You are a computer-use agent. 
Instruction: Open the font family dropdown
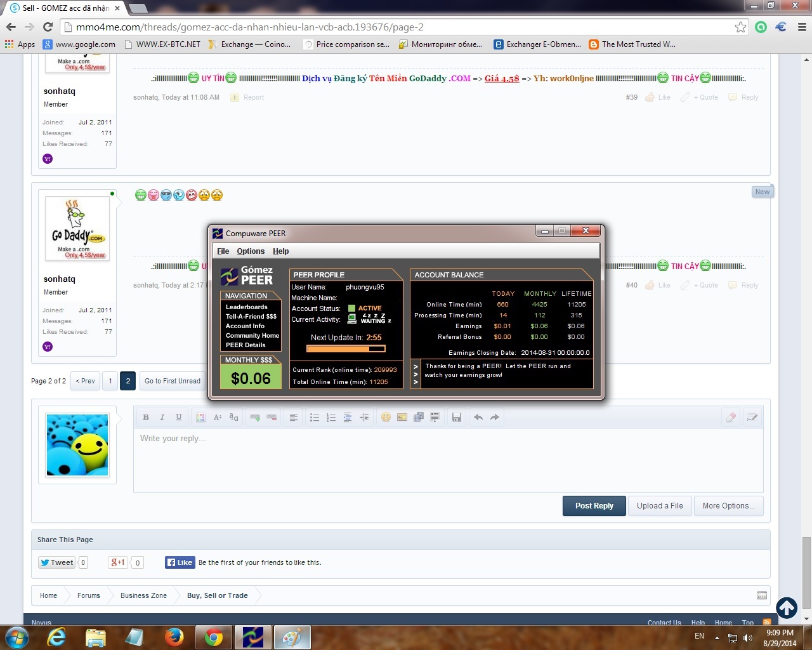tap(234, 417)
